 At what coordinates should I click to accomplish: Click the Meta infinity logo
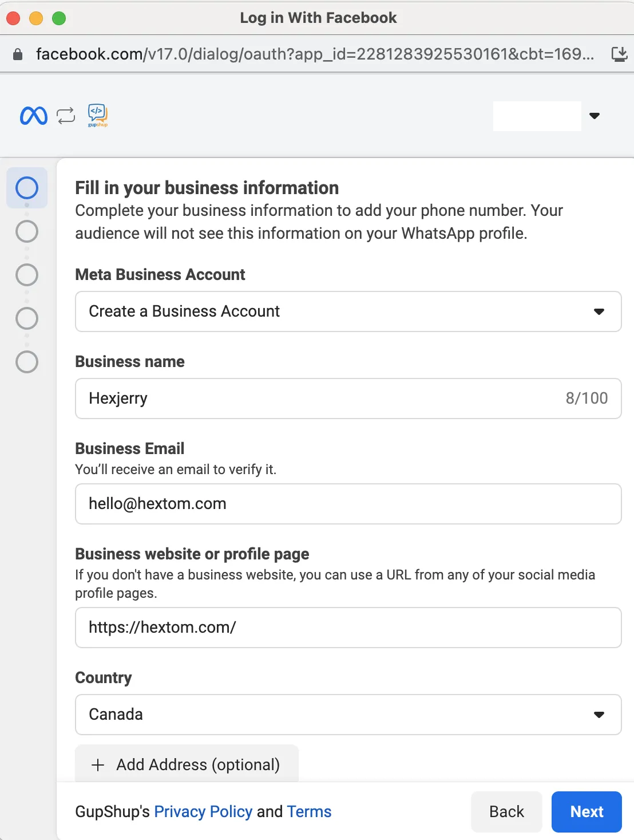point(34,116)
